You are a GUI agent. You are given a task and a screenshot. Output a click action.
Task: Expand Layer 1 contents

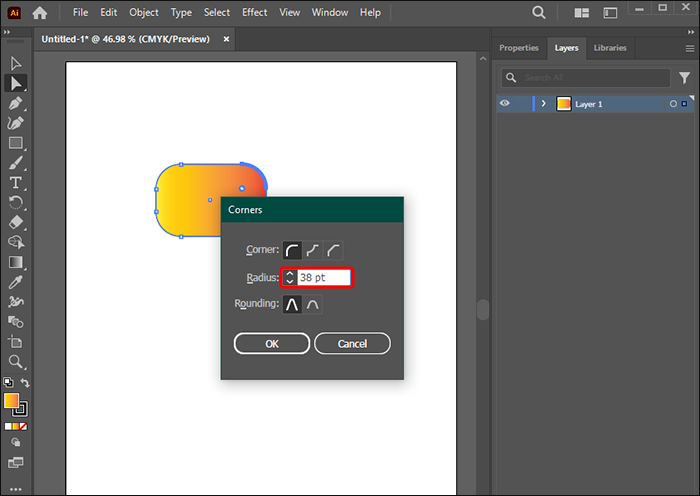click(x=543, y=104)
